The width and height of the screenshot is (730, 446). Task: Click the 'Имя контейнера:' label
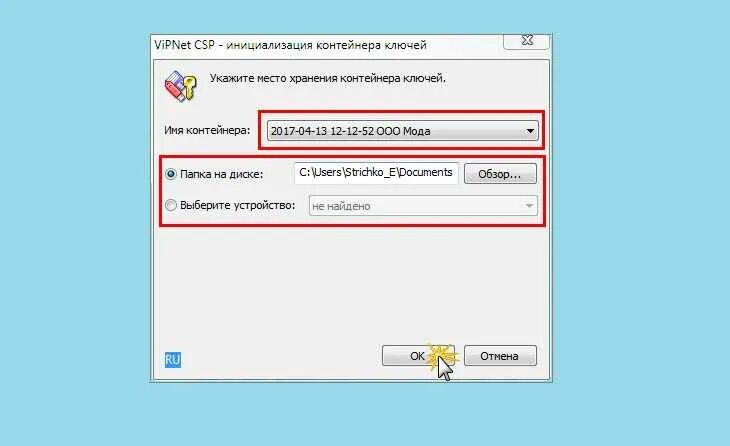[207, 130]
